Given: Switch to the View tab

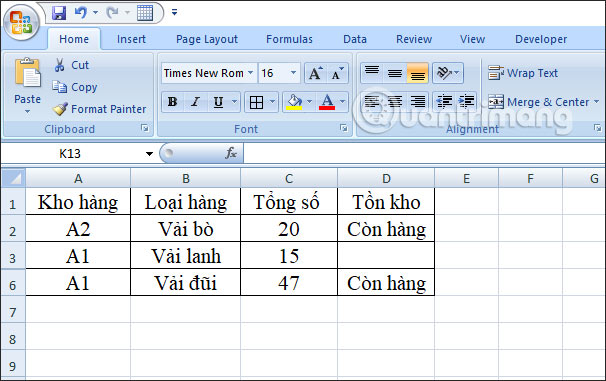Looking at the screenshot, I should point(472,39).
